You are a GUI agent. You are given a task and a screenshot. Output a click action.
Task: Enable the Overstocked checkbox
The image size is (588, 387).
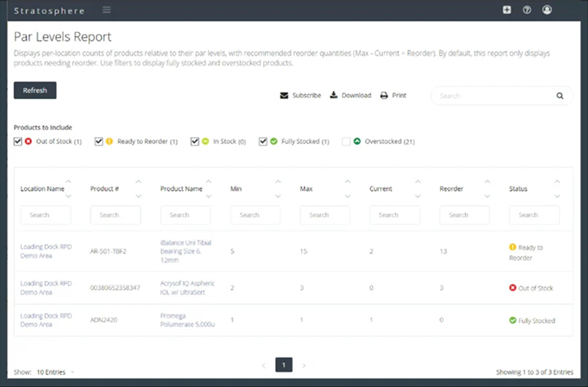(x=346, y=142)
